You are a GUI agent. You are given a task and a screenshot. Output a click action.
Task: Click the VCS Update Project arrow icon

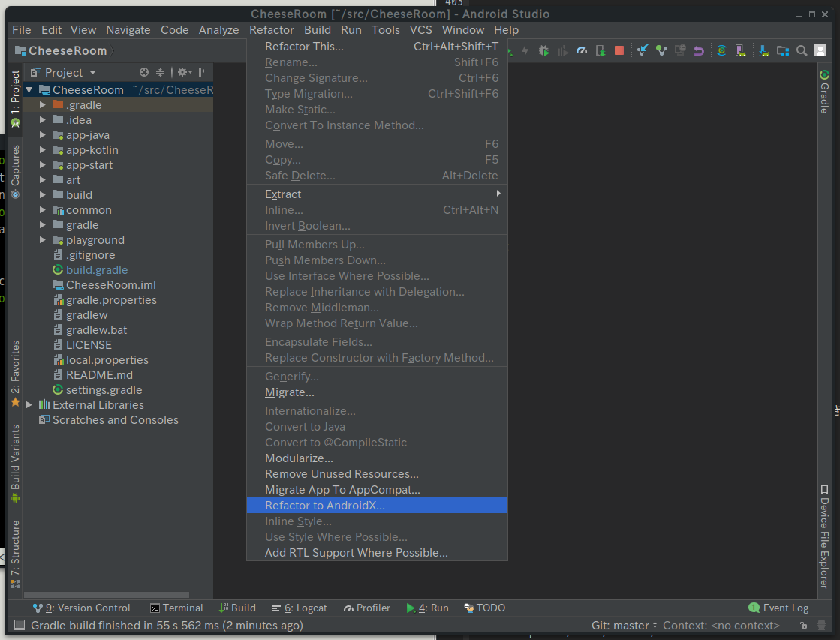tap(643, 50)
